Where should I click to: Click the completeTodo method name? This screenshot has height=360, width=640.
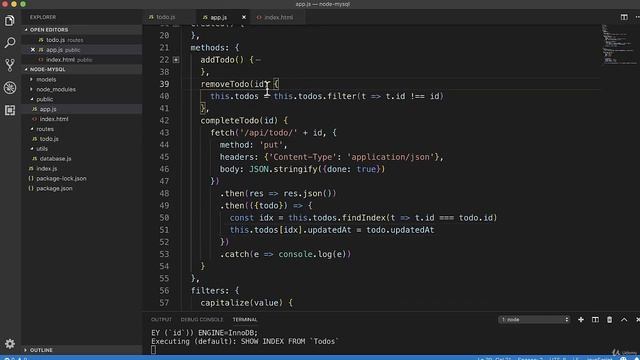coord(229,120)
